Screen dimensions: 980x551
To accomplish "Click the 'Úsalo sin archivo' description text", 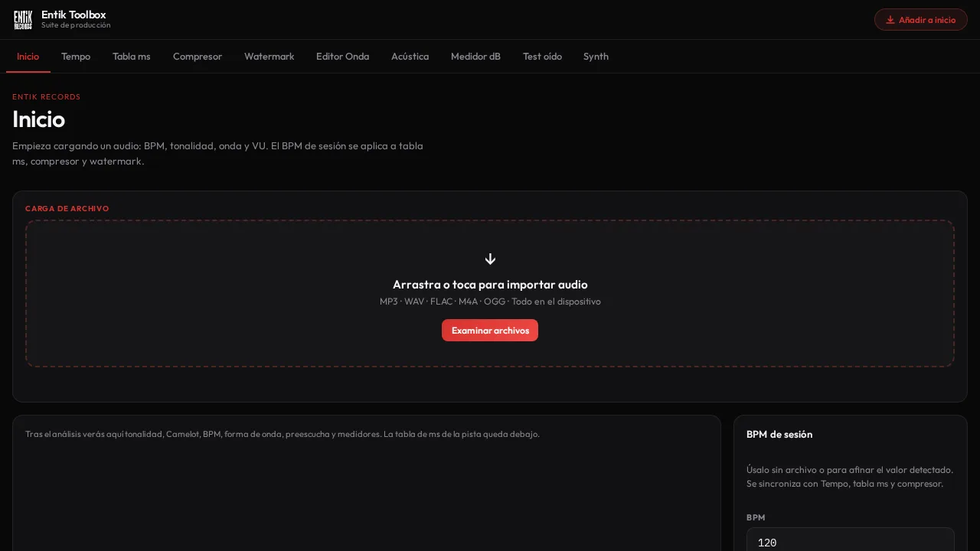I will tap(850, 477).
